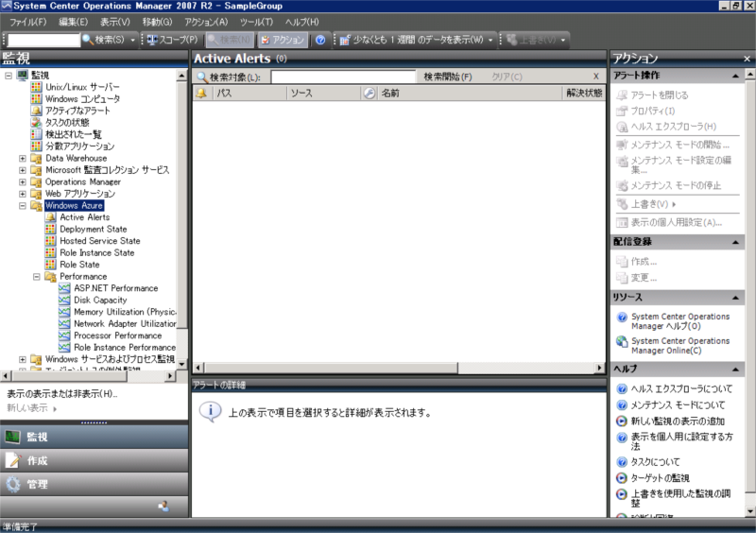Close the アクション pane

pyautogui.click(x=747, y=59)
